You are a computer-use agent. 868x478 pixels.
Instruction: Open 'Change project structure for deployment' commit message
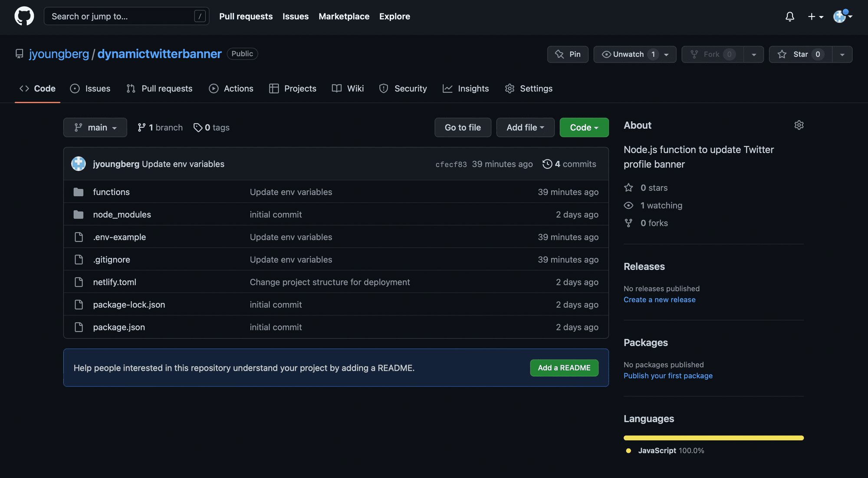tap(330, 282)
